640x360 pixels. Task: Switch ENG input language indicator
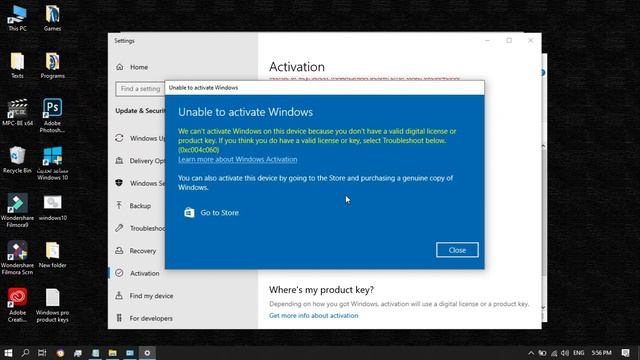click(x=578, y=353)
